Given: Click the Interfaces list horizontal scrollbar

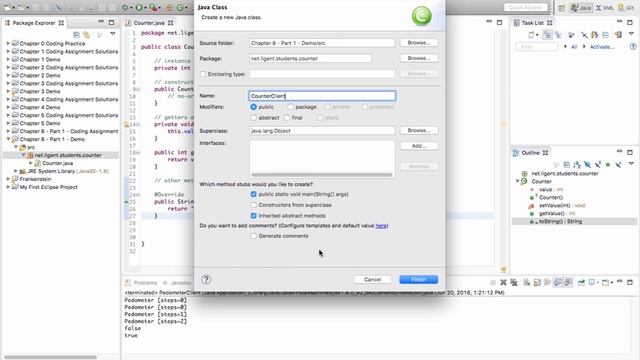Looking at the screenshot, I should 322,175.
